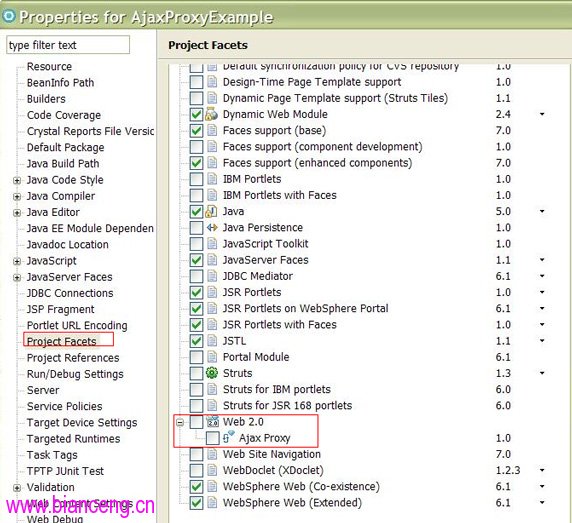Image resolution: width=572 pixels, height=523 pixels.
Task: Expand the Validation tree node
Action: (17, 488)
